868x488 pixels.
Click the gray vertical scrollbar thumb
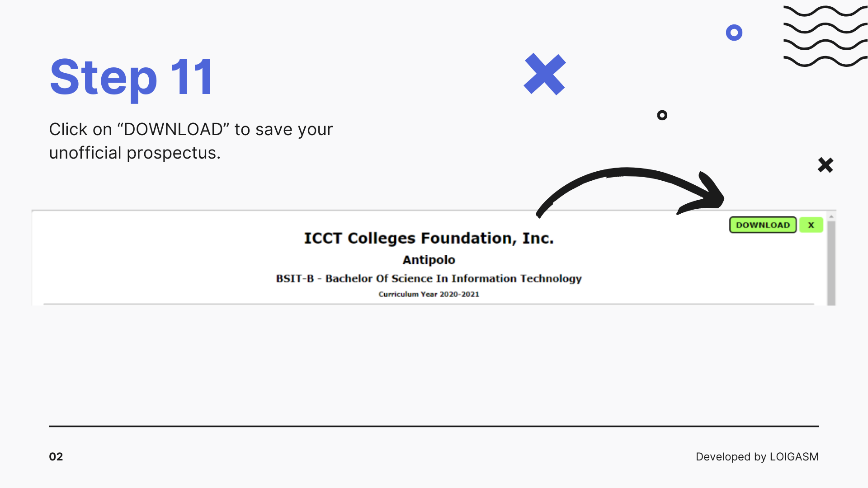coord(831,262)
